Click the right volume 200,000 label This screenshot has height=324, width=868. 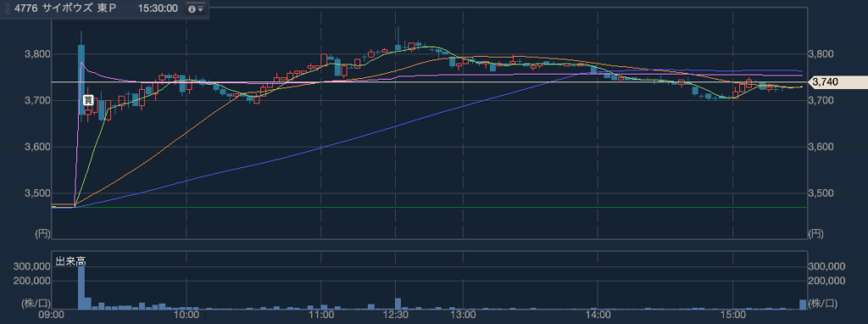coord(827,281)
